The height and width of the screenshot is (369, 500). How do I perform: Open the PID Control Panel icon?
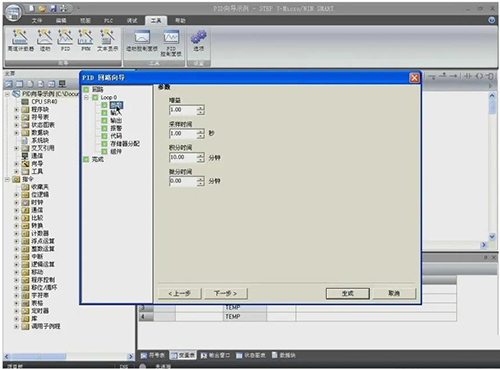171,43
